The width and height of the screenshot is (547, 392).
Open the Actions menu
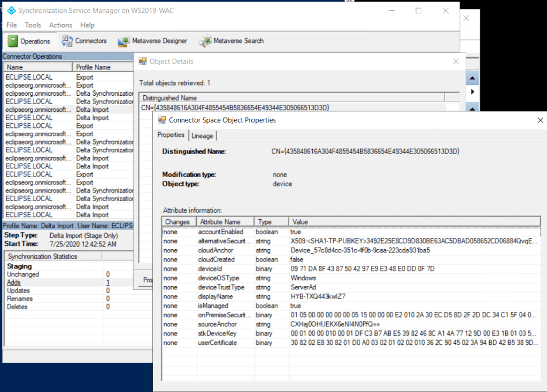[x=60, y=25]
